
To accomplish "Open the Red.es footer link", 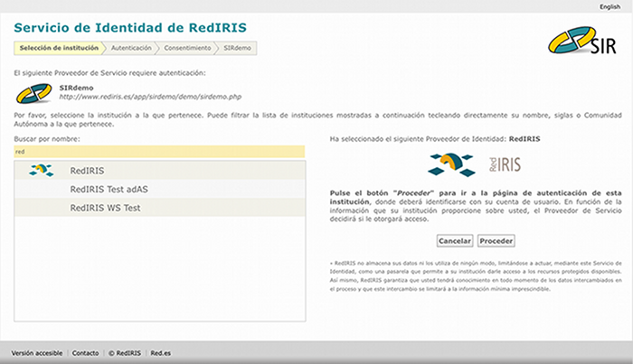I will click(161, 353).
